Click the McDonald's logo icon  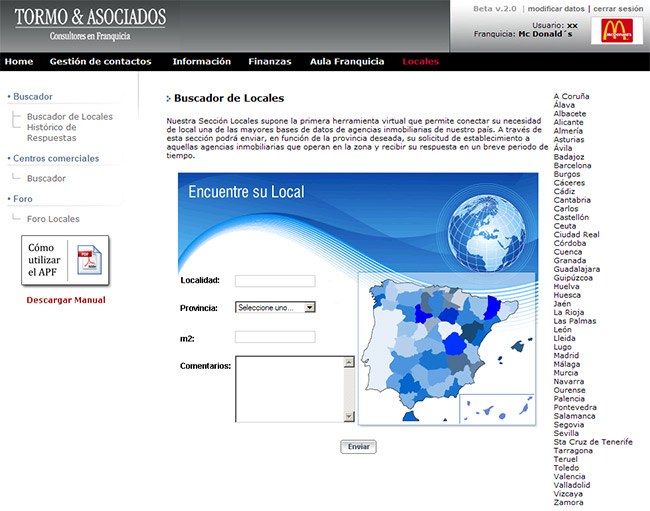pyautogui.click(x=615, y=31)
